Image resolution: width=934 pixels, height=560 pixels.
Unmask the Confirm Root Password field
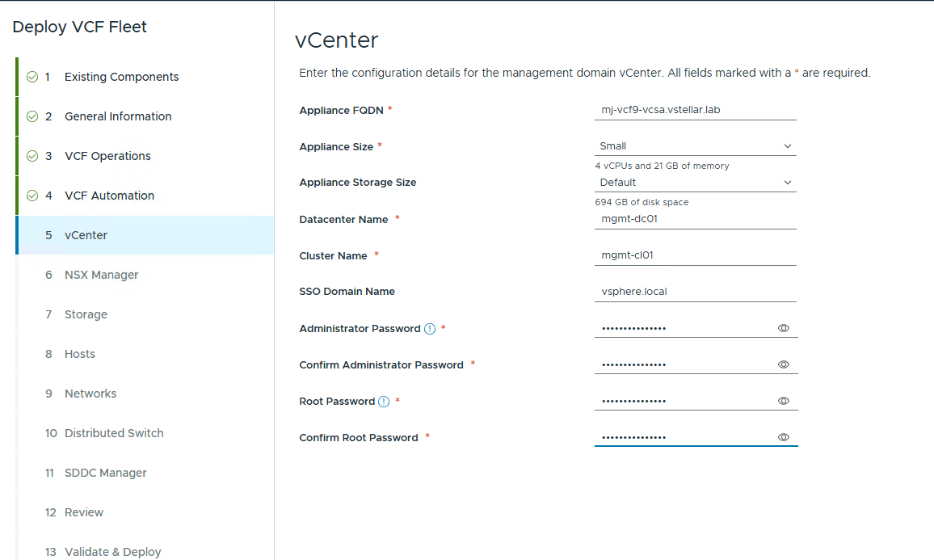[x=783, y=438]
